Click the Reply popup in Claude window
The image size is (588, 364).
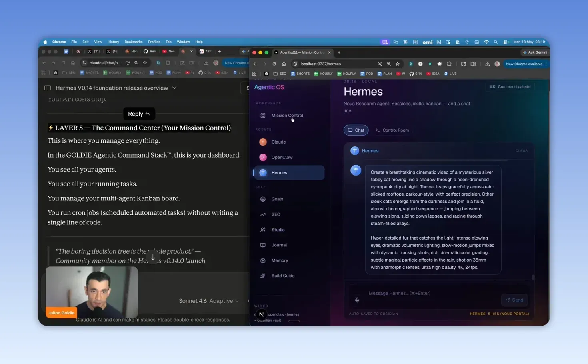point(139,114)
